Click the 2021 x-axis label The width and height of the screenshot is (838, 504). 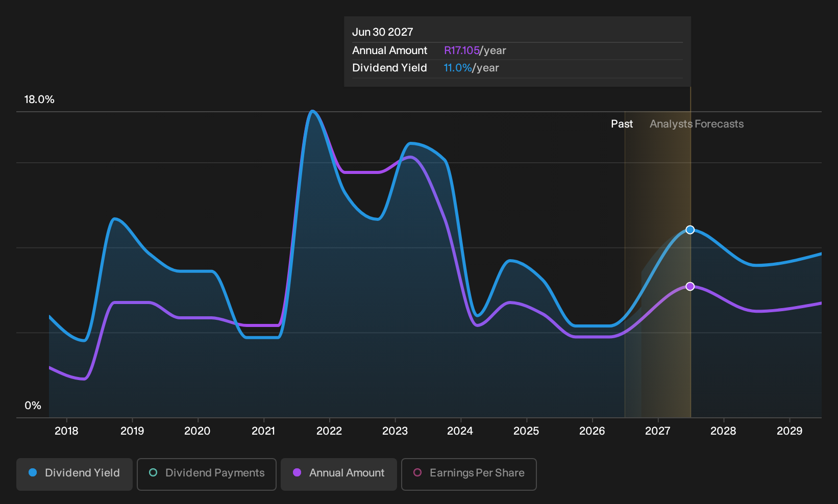coord(263,431)
